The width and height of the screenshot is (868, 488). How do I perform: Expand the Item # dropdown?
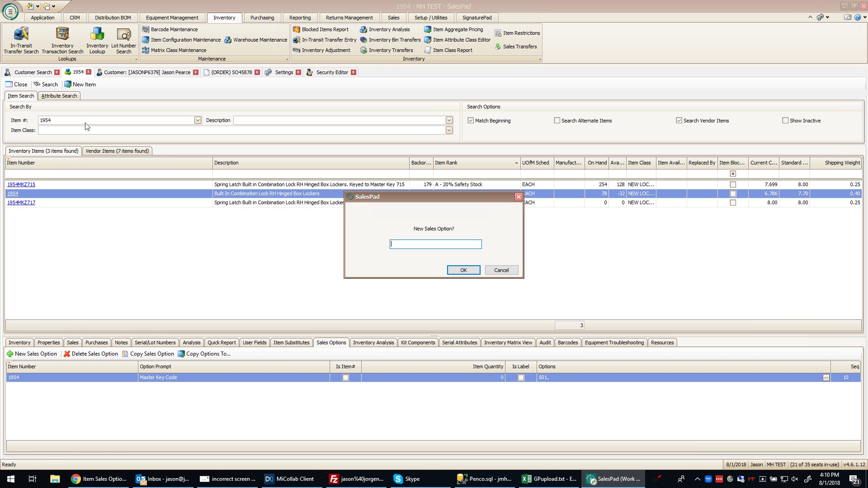pos(198,120)
